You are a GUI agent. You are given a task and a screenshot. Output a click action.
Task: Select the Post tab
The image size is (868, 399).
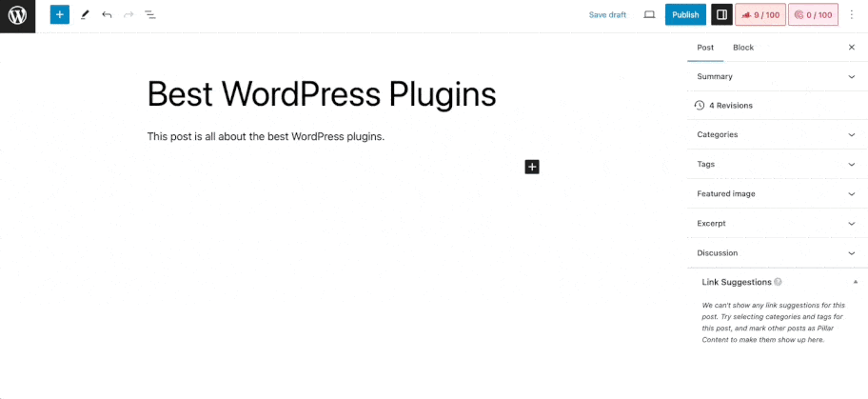point(705,48)
